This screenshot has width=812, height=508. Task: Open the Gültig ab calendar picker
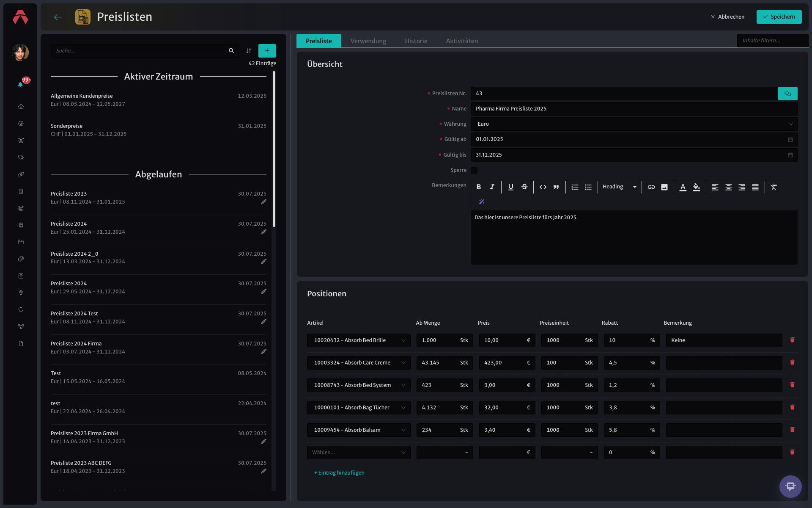pyautogui.click(x=790, y=140)
